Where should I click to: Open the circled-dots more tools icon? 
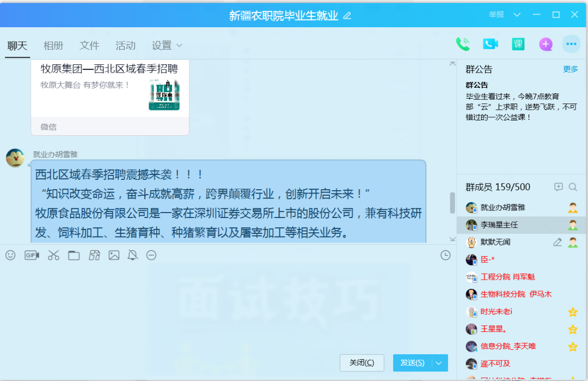tap(151, 255)
